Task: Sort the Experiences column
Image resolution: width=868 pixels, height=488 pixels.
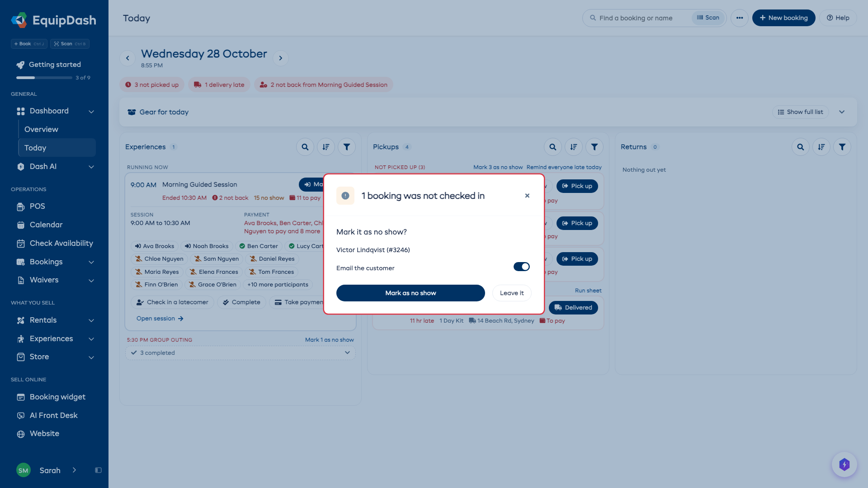Action: click(326, 147)
